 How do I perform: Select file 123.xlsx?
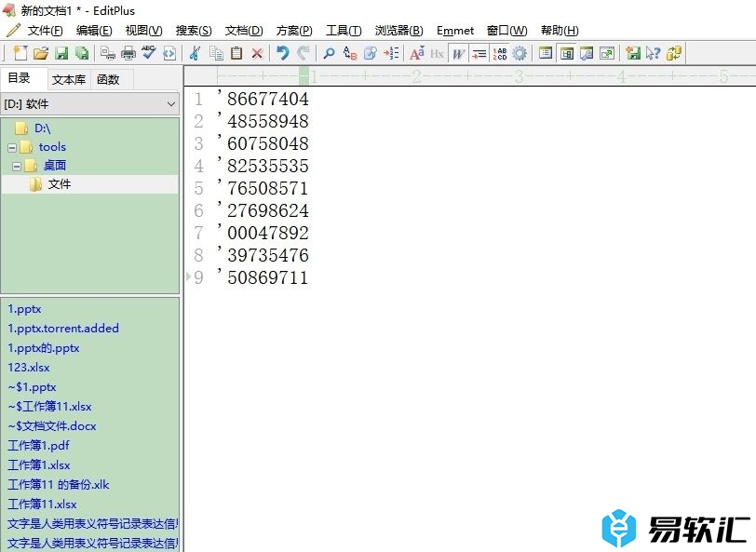click(29, 367)
